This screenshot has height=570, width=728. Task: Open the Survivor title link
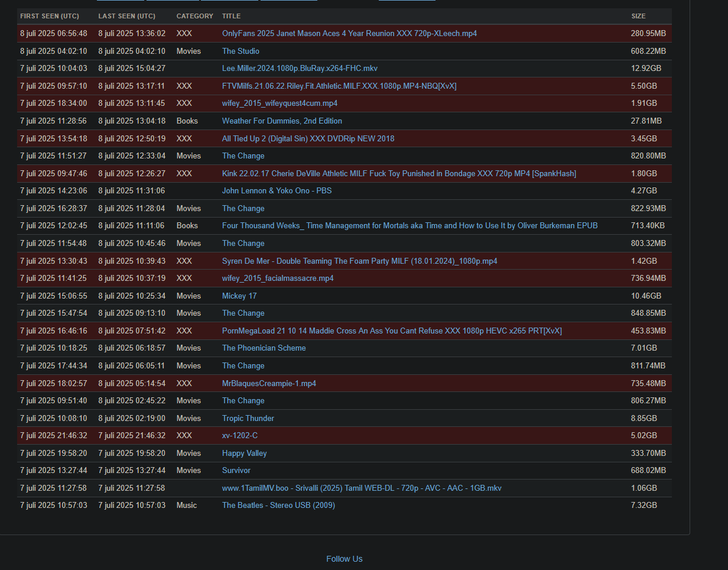(236, 471)
